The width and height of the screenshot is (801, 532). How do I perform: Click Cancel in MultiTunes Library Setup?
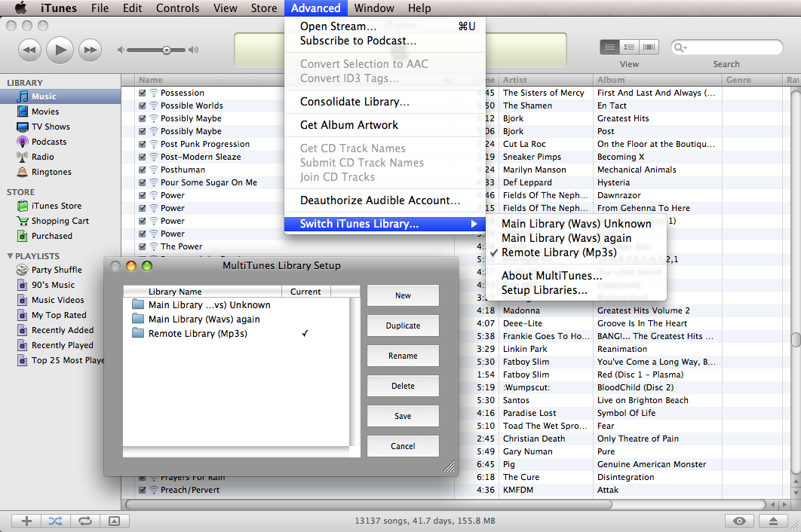[x=403, y=446]
